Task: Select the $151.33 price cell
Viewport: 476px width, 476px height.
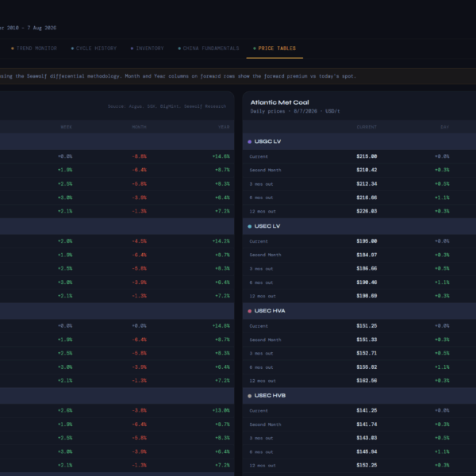Action: 367,340
